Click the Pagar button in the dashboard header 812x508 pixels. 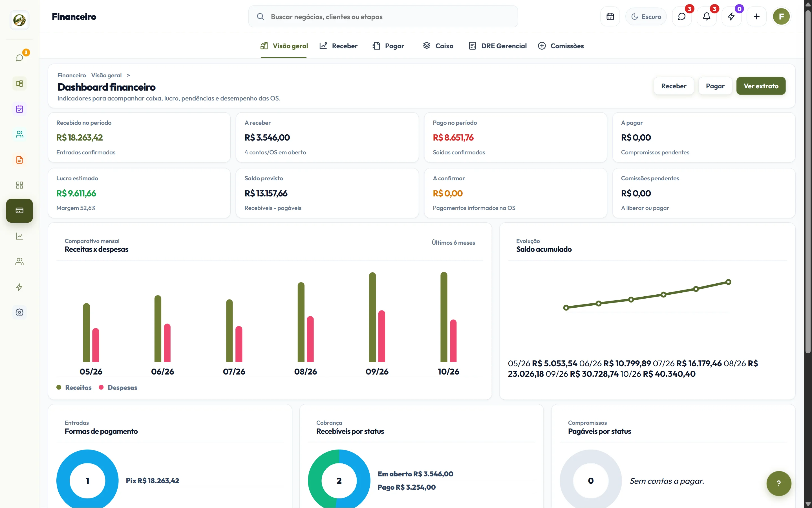(x=715, y=86)
